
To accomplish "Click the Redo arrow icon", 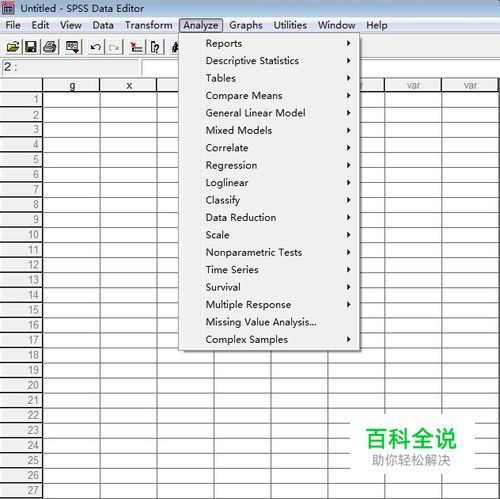I will click(114, 47).
